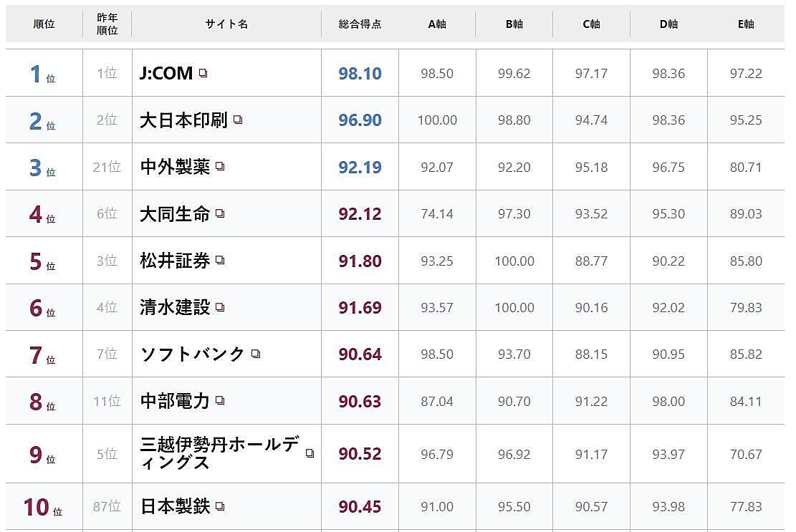Click external link icon beside 清水建設
This screenshot has width=796, height=532.
coord(220,307)
